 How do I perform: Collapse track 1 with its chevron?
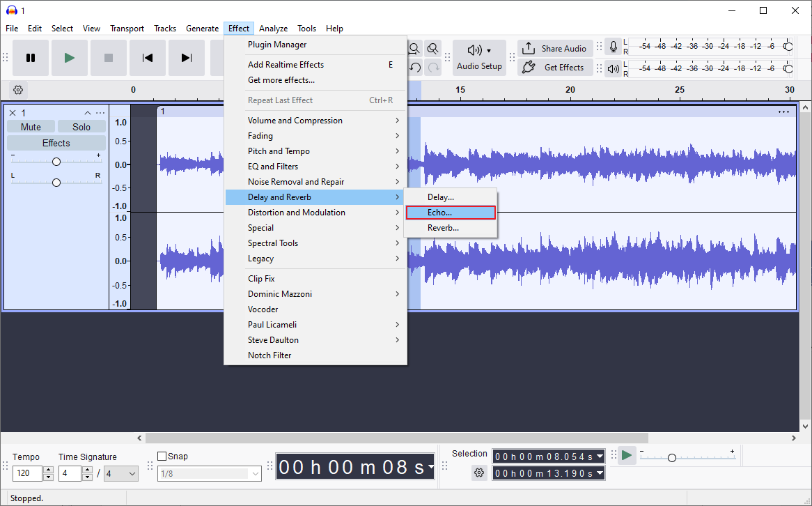click(88, 112)
